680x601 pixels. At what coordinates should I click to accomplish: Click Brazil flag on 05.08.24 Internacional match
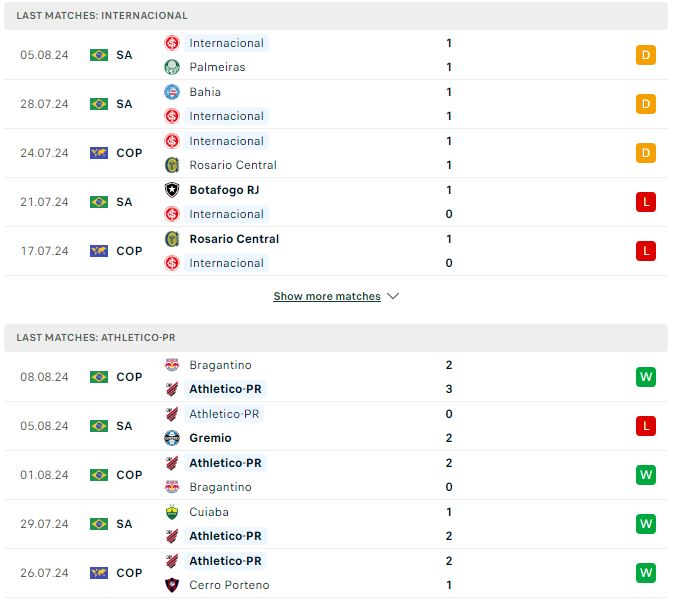[99, 55]
